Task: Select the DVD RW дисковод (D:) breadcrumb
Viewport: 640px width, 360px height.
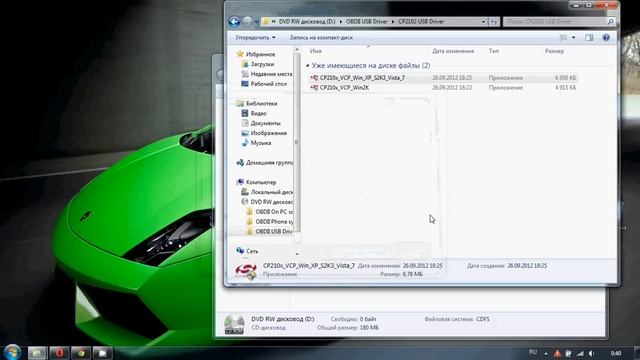Action: [x=307, y=22]
